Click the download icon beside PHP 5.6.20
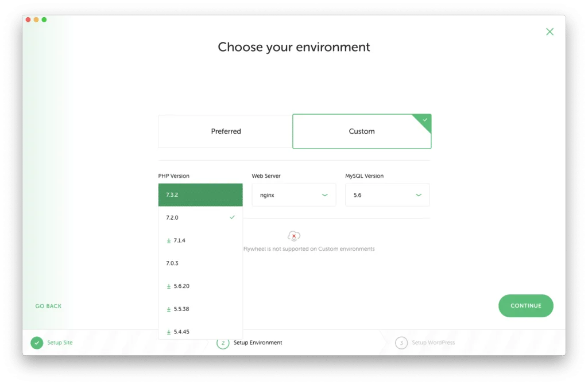The image size is (588, 385). 169,286
